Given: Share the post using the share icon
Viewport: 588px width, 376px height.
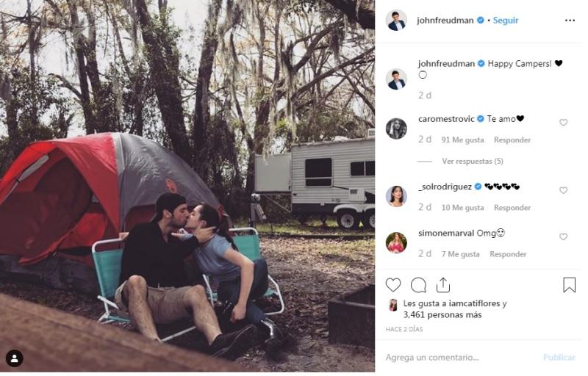Looking at the screenshot, I should coord(442,285).
